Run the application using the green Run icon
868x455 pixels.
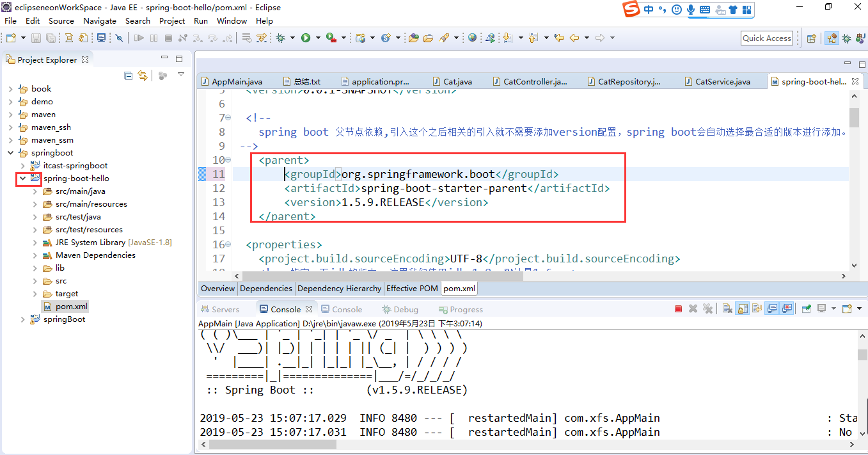tap(305, 38)
